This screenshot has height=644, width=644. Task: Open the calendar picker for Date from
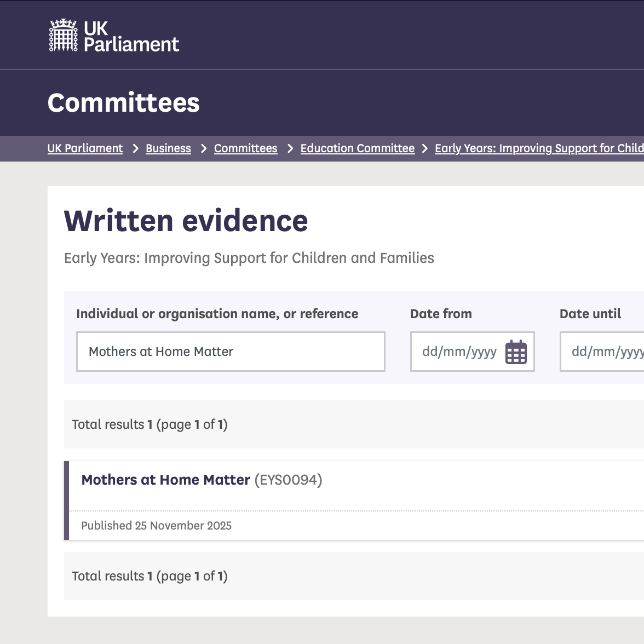click(517, 352)
